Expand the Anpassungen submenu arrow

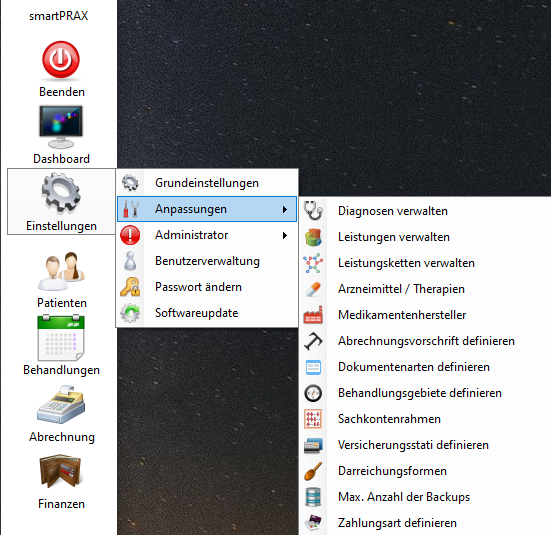[285, 210]
